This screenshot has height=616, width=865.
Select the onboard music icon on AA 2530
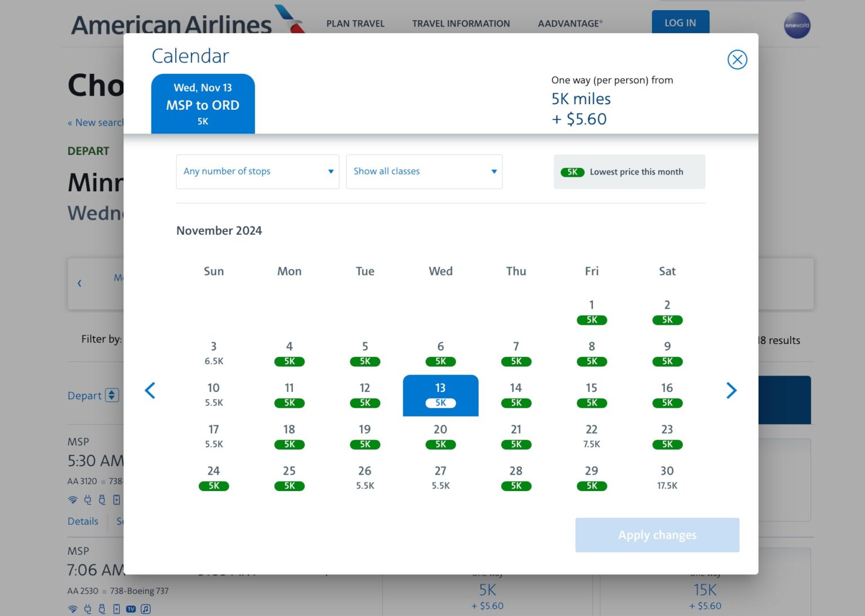pos(145,609)
